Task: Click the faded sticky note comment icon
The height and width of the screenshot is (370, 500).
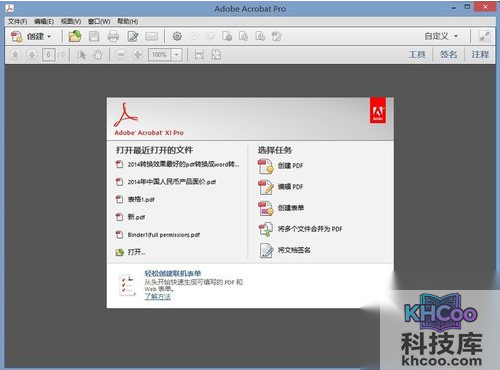Action: [194, 36]
